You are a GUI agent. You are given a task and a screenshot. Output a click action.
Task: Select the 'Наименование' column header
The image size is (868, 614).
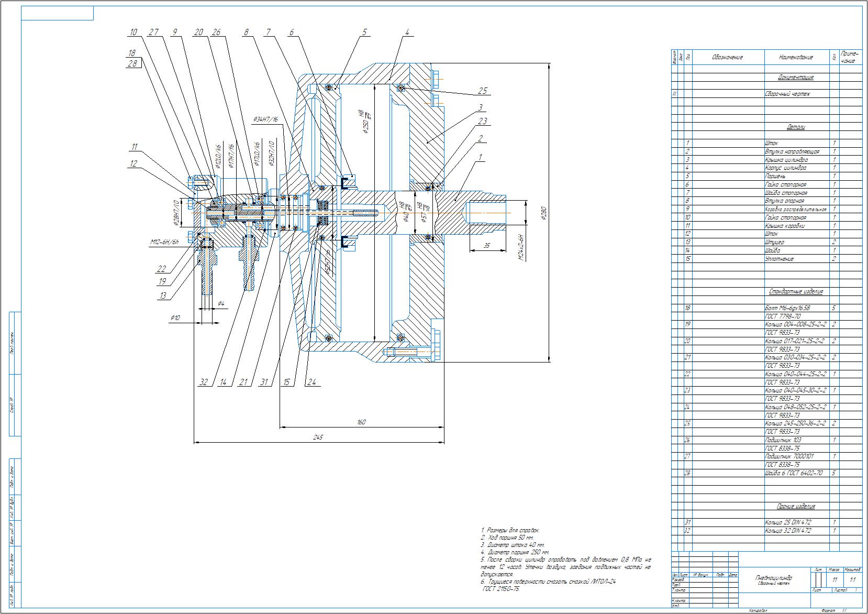795,57
